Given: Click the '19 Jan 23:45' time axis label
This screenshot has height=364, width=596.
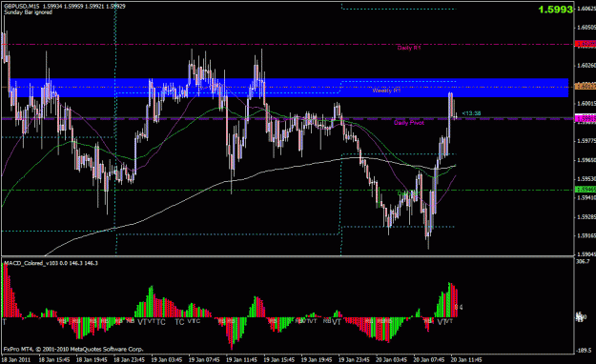Looking at the screenshot, I should coord(354,359).
